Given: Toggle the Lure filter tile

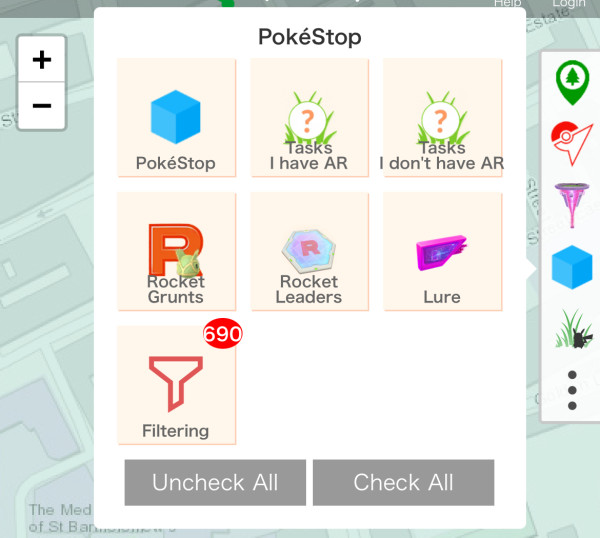Looking at the screenshot, I should (x=442, y=251).
